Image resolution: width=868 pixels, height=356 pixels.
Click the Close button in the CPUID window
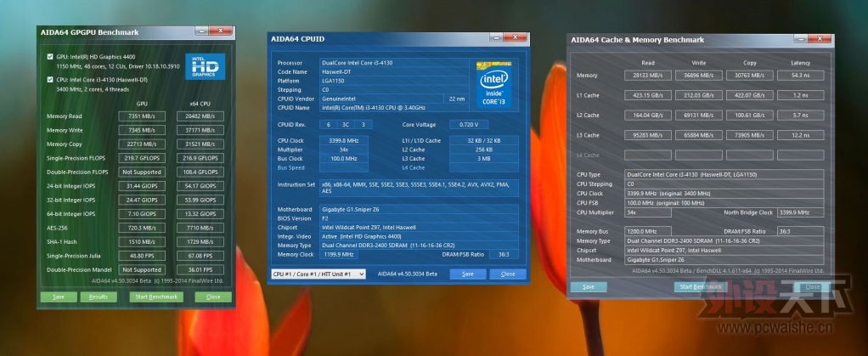(508, 274)
